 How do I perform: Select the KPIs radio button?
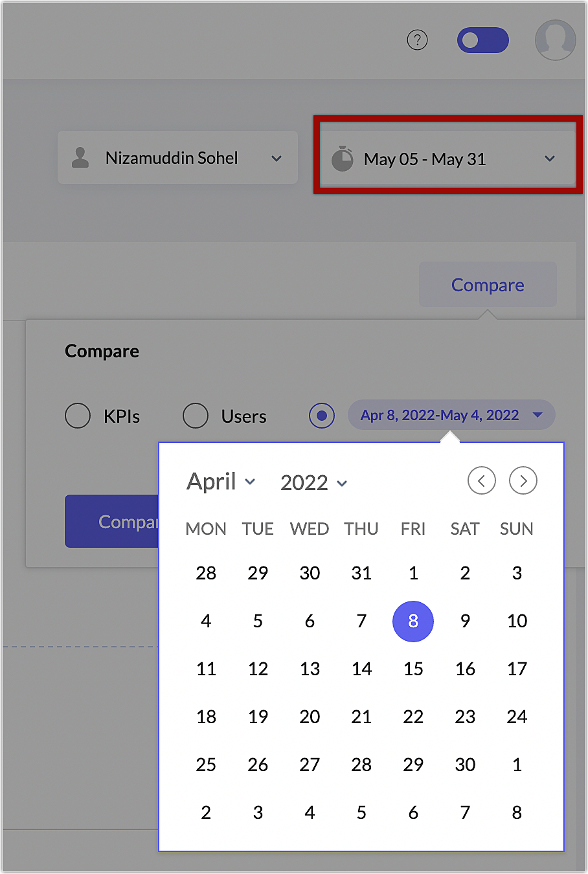click(x=78, y=416)
